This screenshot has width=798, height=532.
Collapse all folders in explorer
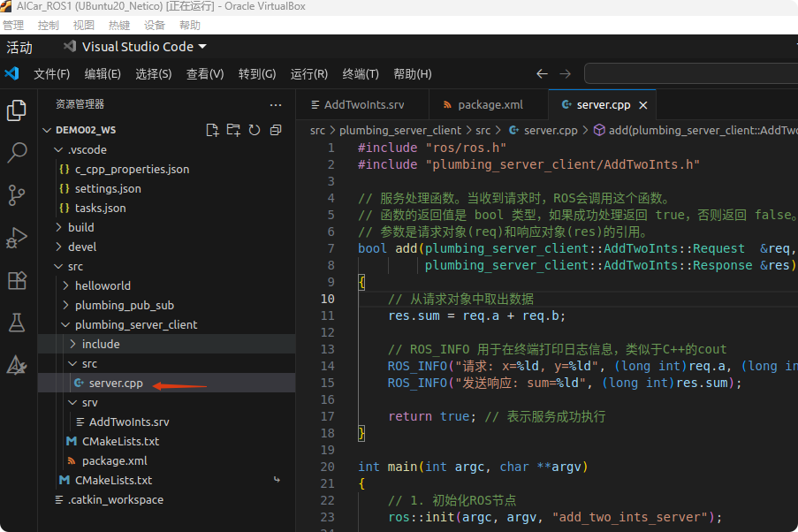(276, 130)
